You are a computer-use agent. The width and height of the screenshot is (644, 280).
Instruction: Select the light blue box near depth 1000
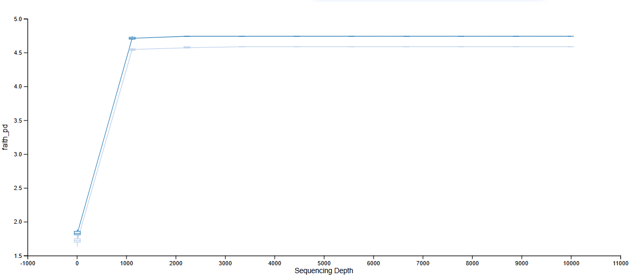click(132, 49)
